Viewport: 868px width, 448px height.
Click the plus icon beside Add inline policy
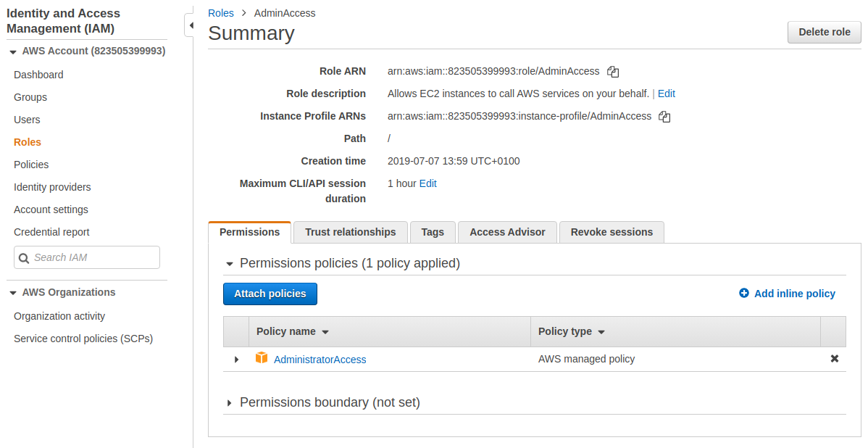tap(744, 293)
